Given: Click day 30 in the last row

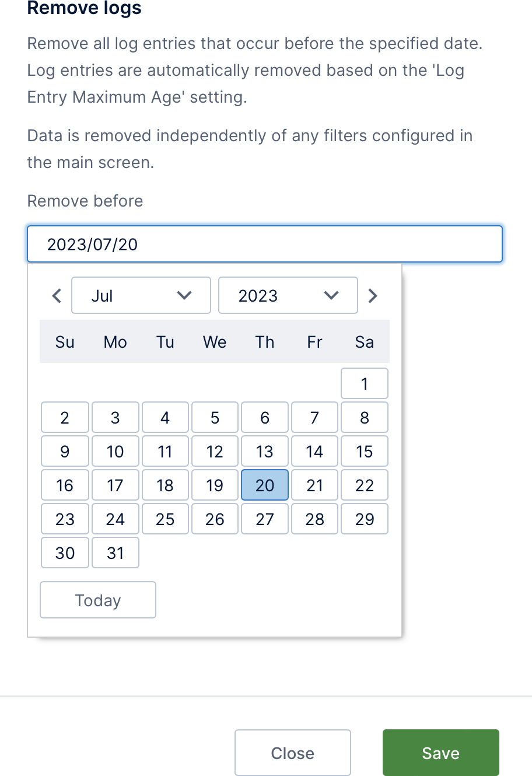Looking at the screenshot, I should [64, 553].
